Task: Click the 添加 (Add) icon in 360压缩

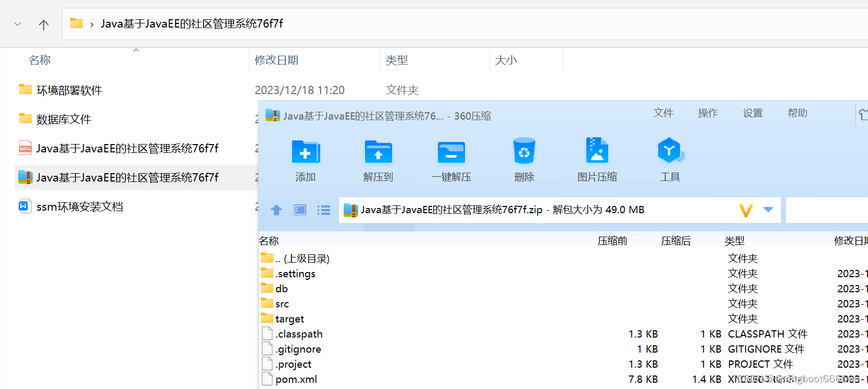Action: point(306,152)
